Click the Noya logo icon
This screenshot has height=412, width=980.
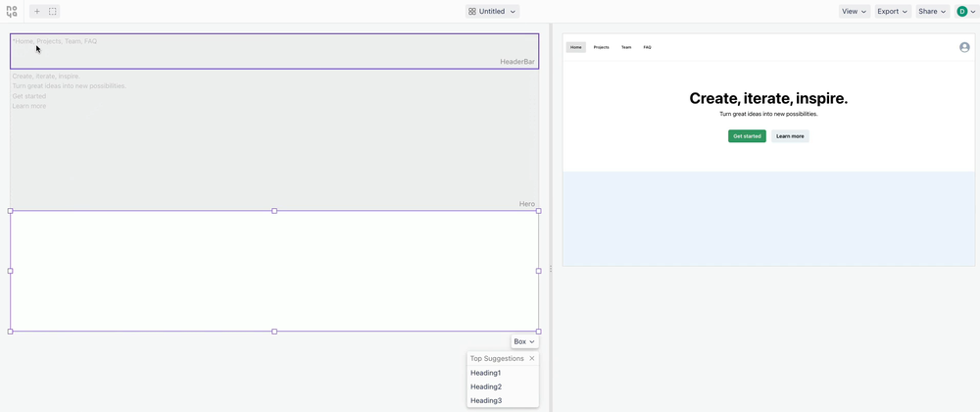(12, 11)
